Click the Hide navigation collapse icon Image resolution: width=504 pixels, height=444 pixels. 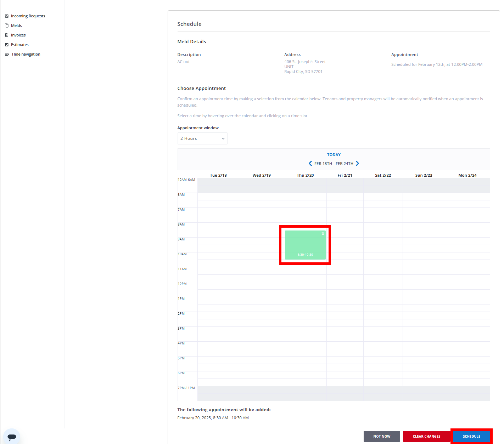[x=7, y=54]
